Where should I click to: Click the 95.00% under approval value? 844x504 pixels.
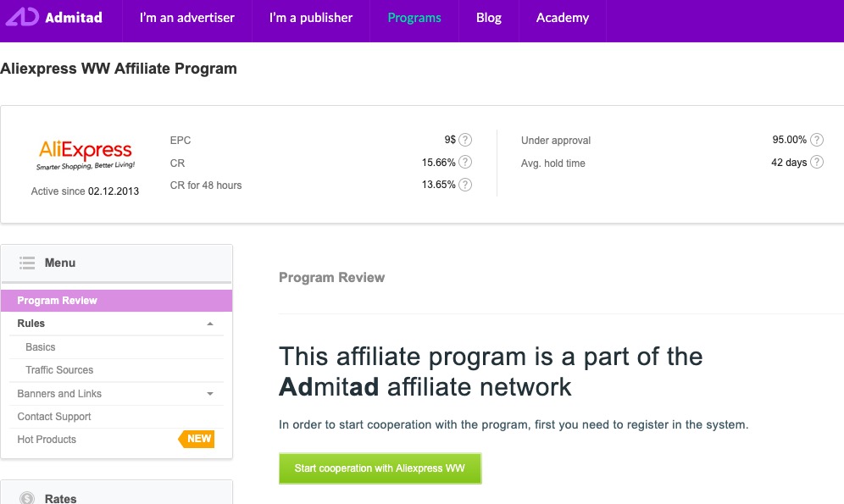(789, 140)
